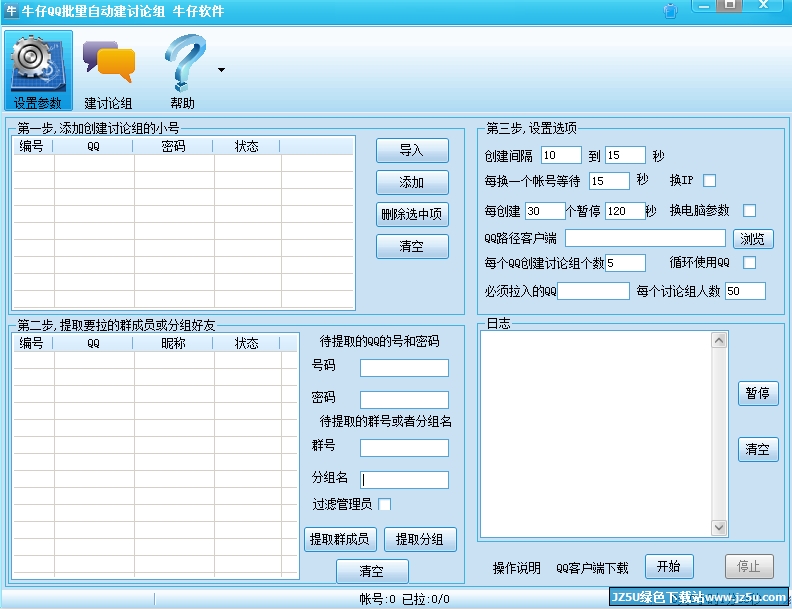Screen dimensions: 792x609
Task: Click the skin shirt icon in title bar
Action: [670, 11]
